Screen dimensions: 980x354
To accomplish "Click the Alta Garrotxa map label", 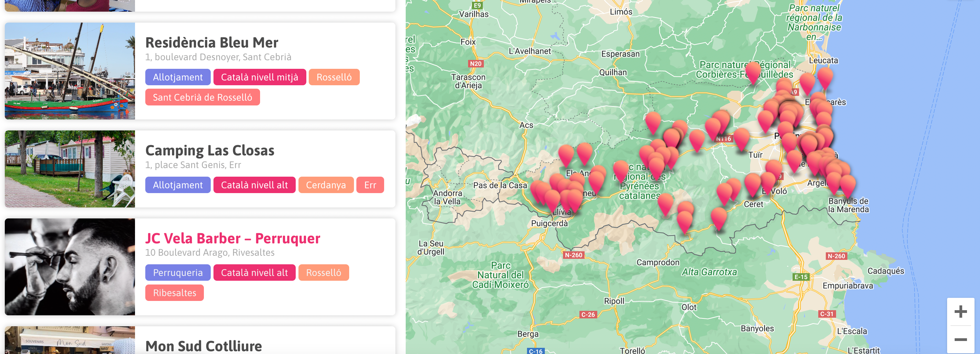I will click(709, 272).
